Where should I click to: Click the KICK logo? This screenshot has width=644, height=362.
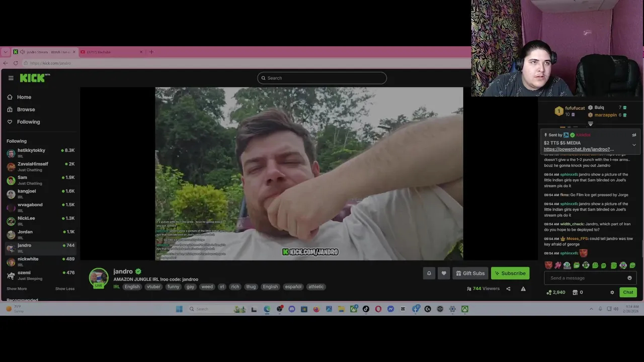click(x=34, y=78)
